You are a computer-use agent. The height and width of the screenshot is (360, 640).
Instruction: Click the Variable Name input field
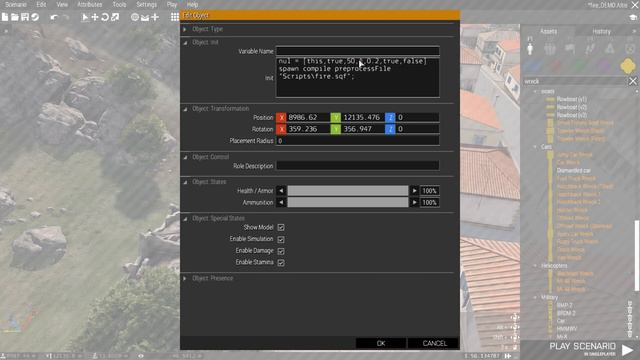point(358,51)
